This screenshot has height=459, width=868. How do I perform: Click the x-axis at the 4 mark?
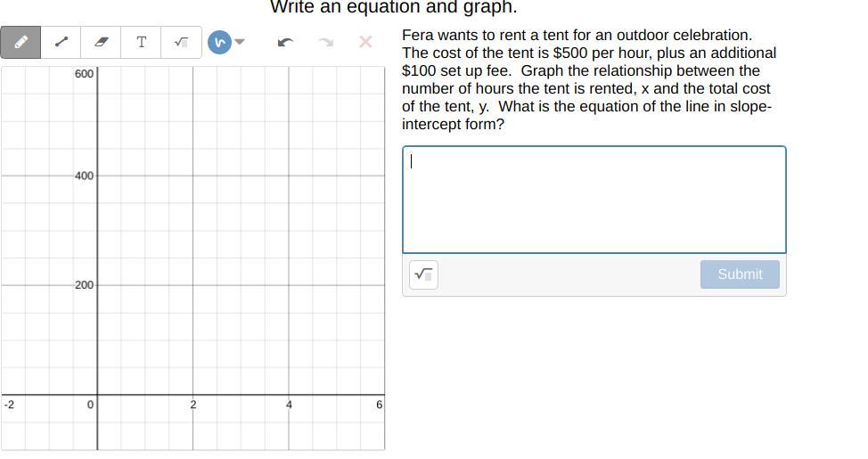[x=289, y=395]
